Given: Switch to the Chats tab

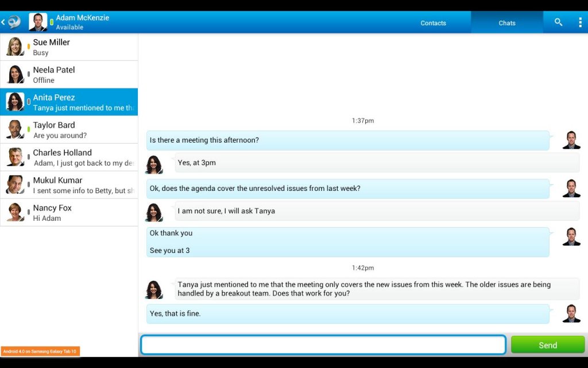Looking at the screenshot, I should (x=507, y=23).
